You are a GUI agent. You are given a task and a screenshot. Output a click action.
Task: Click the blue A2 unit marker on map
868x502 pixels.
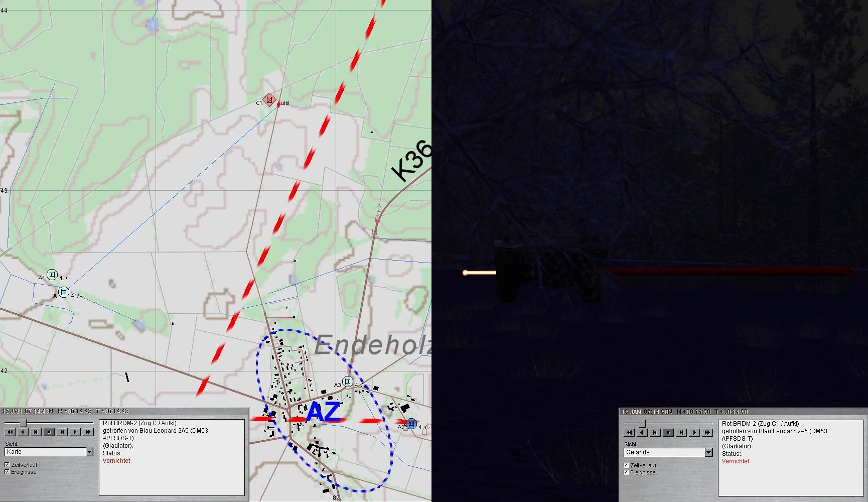pos(411,424)
